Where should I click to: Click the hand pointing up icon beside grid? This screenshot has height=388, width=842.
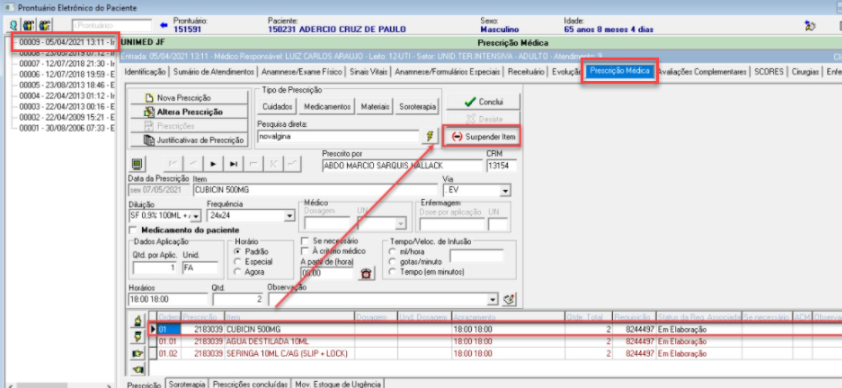pos(138,321)
